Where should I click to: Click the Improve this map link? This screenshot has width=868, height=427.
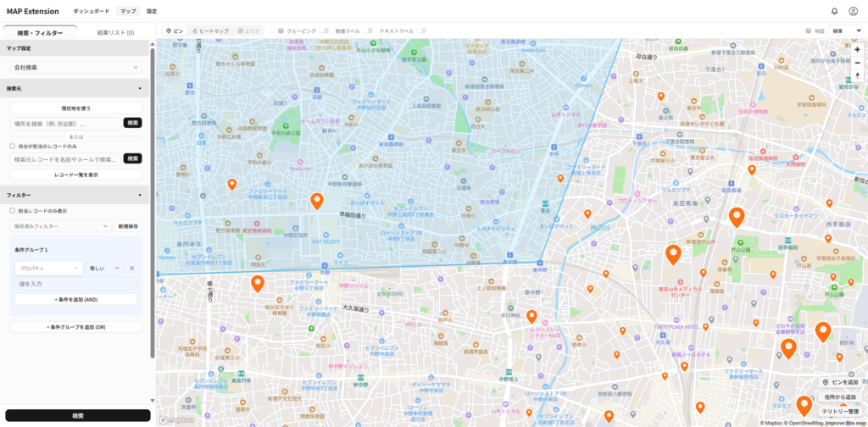coord(847,423)
